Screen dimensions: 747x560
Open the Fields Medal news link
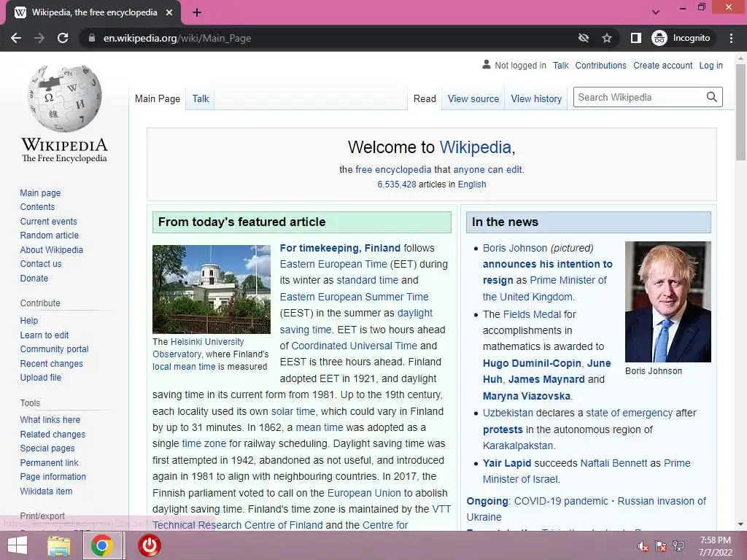pyautogui.click(x=532, y=314)
